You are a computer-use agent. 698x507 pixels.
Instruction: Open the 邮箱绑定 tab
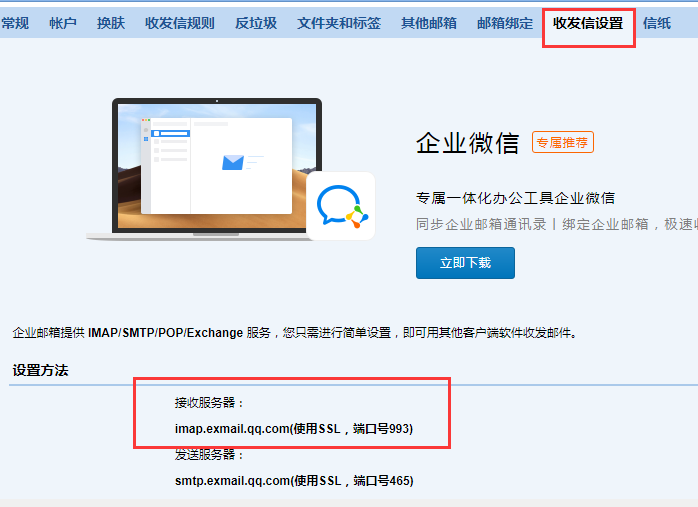point(505,23)
